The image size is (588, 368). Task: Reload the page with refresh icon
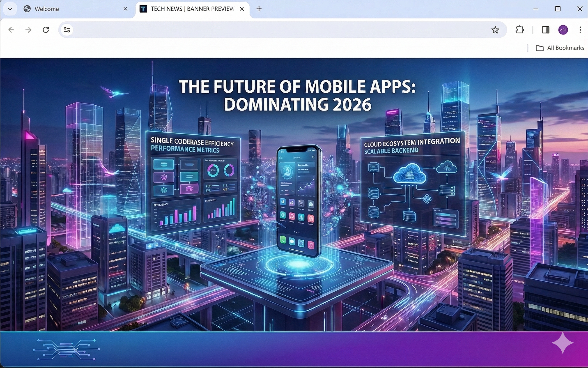click(46, 30)
